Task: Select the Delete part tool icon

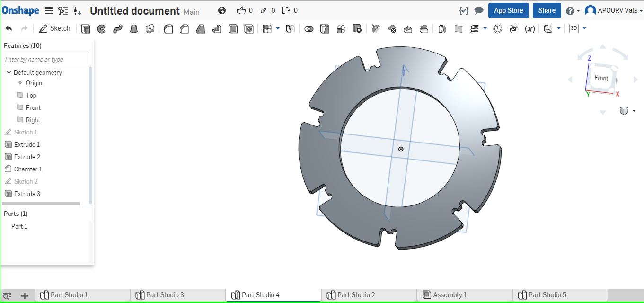Action: [x=357, y=29]
